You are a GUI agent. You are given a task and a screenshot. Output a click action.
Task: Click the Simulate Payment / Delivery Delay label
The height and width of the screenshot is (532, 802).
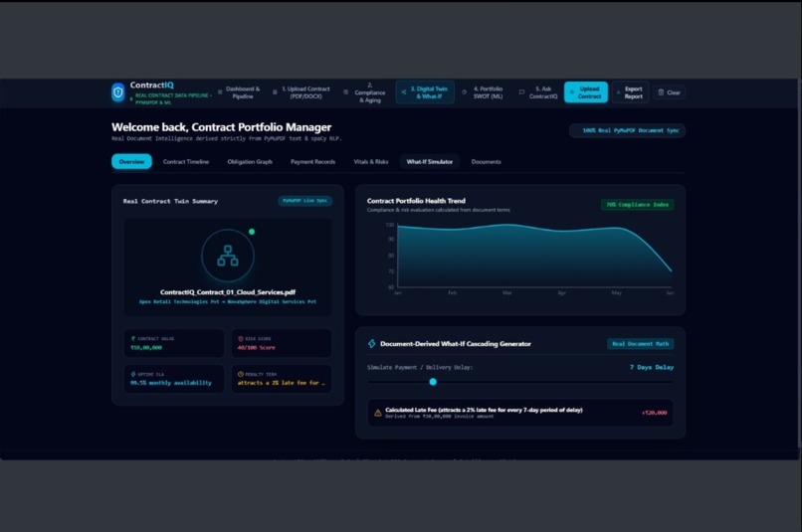[420, 368]
